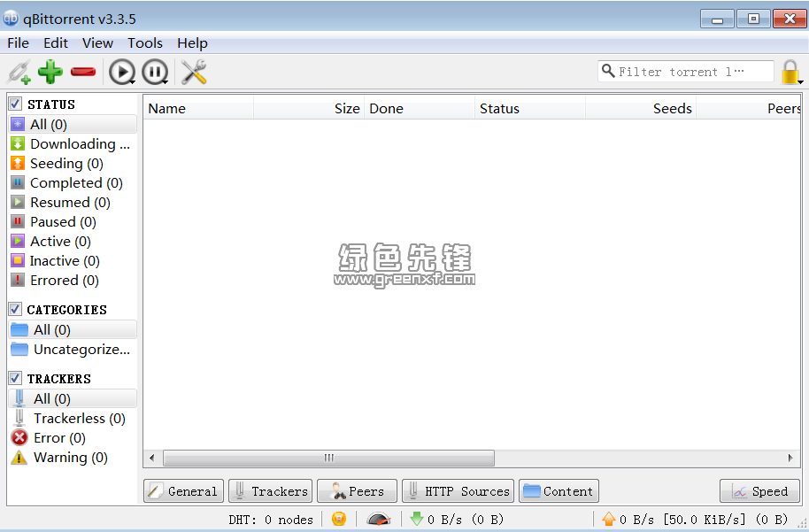The height and width of the screenshot is (532, 809).
Task: Toggle alternative speed limits speedometer icon
Action: click(x=378, y=519)
